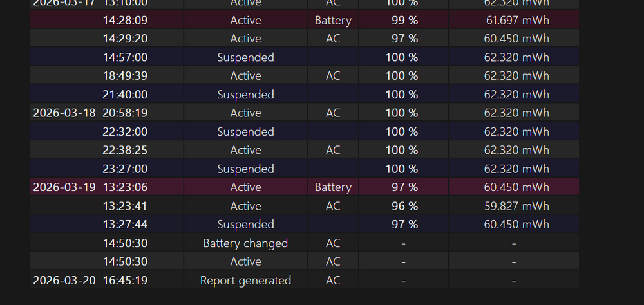
Task: Click the 14:57:00 timestamp
Action: tap(125, 57)
